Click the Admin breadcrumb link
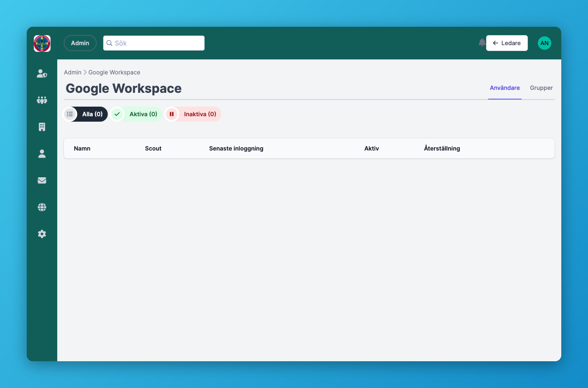This screenshot has height=388, width=588. (73, 72)
